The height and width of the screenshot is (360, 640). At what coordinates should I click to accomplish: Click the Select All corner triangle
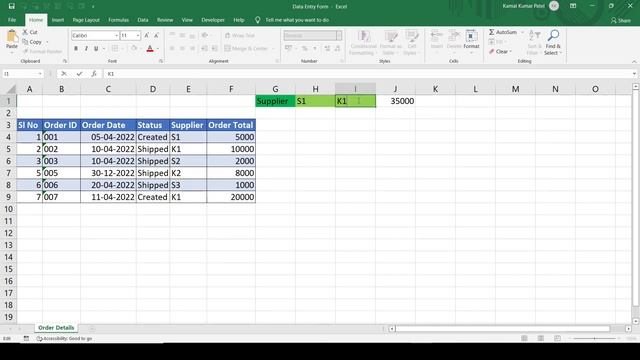coord(11,89)
